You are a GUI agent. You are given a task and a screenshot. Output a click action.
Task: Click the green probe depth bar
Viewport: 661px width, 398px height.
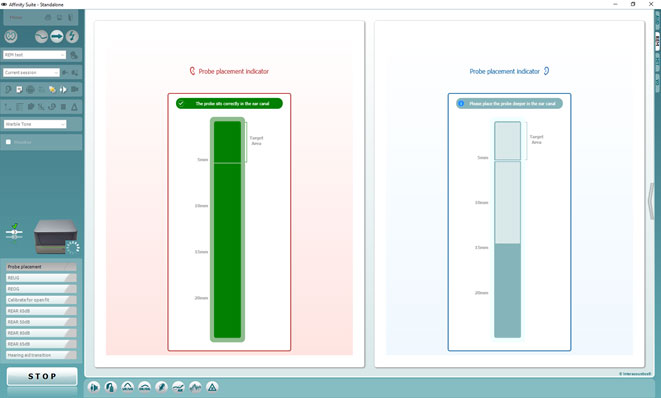pos(228,229)
